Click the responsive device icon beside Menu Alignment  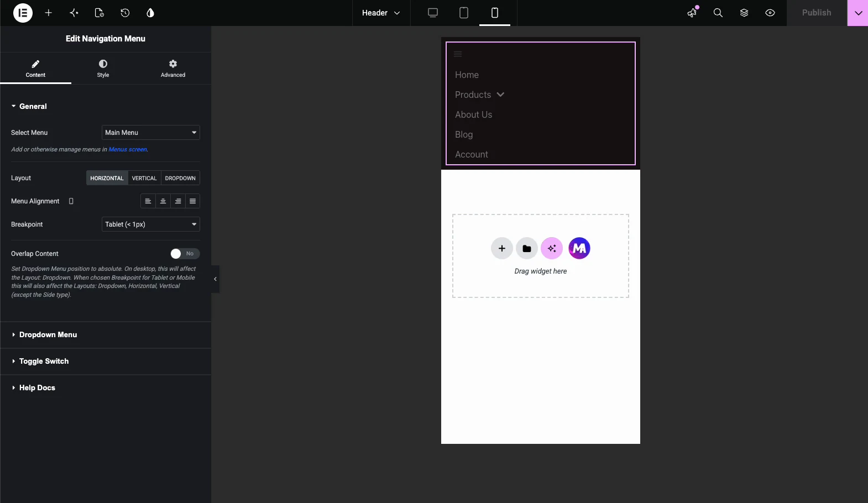pos(71,201)
